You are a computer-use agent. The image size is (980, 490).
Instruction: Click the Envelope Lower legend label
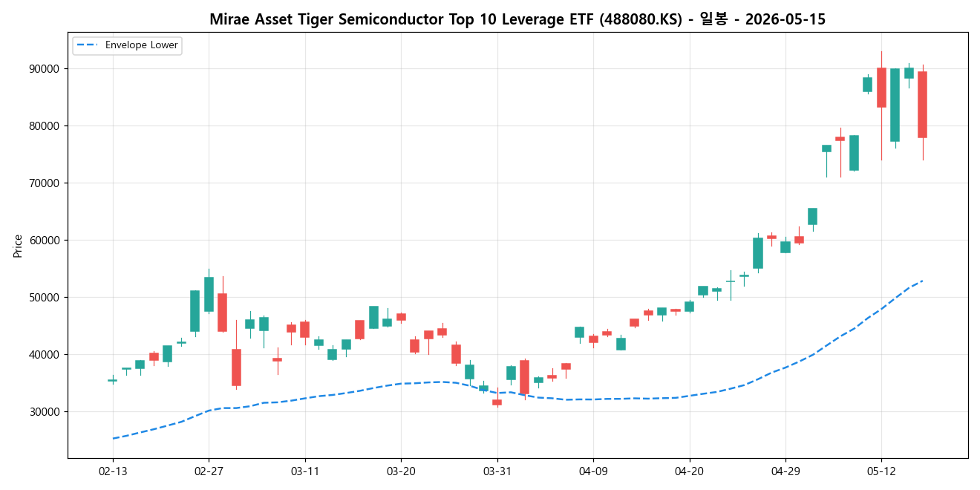tap(142, 45)
